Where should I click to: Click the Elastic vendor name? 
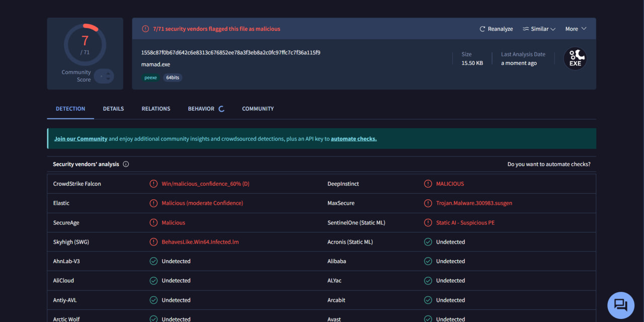click(x=61, y=203)
